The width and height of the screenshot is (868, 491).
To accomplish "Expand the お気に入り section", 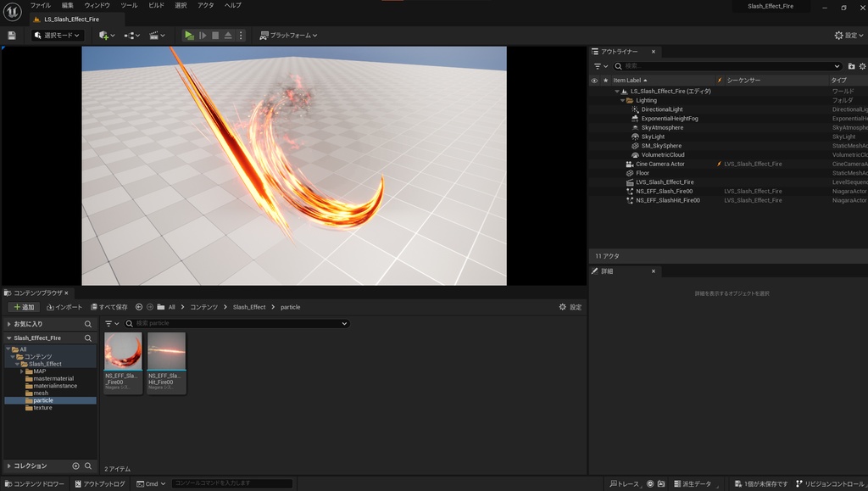I will click(x=8, y=325).
